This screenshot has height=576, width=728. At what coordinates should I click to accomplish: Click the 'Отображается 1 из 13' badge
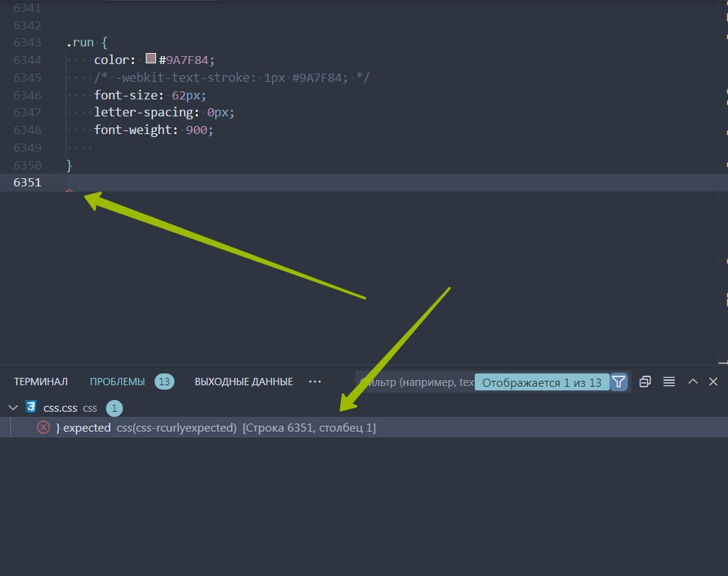pos(542,382)
